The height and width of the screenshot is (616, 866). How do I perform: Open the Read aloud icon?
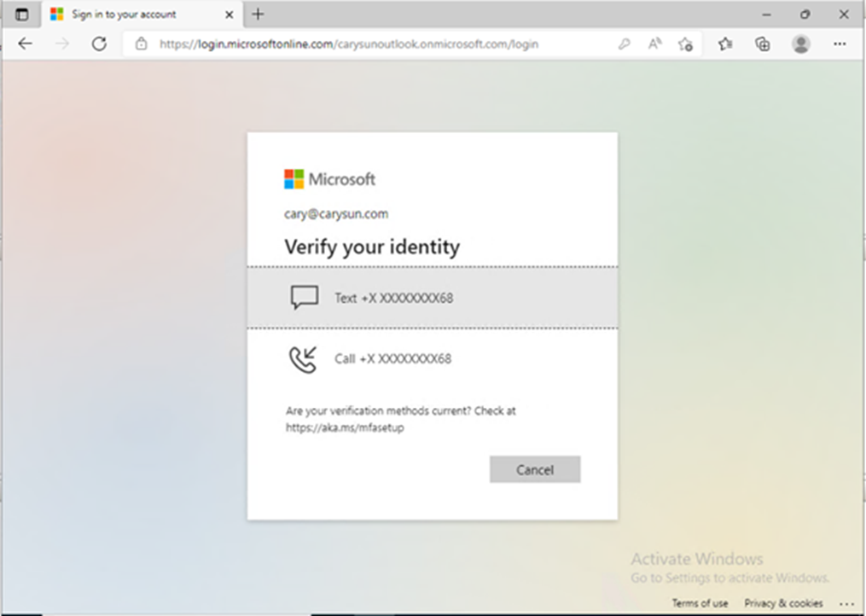pyautogui.click(x=654, y=44)
